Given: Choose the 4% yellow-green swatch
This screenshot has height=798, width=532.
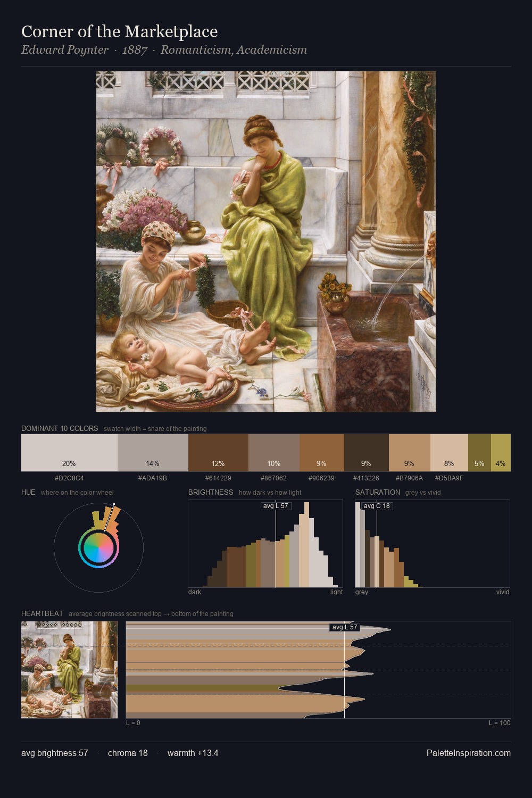Looking at the screenshot, I should (x=501, y=453).
